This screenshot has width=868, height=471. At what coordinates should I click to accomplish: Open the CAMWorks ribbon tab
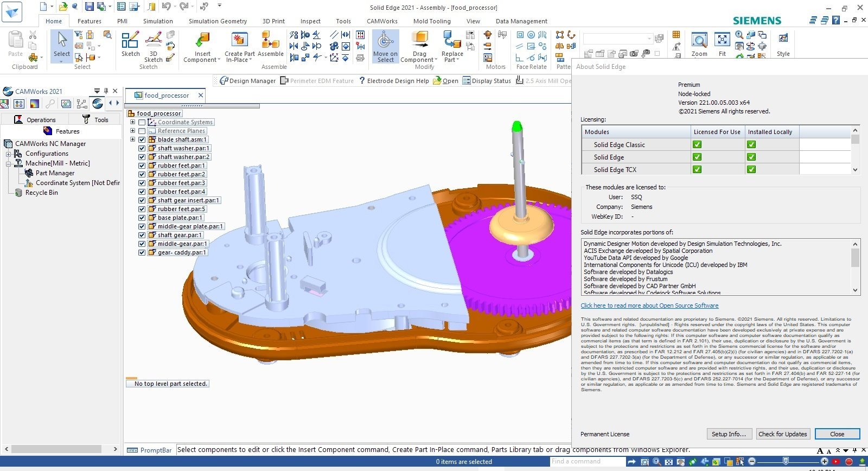(x=382, y=21)
